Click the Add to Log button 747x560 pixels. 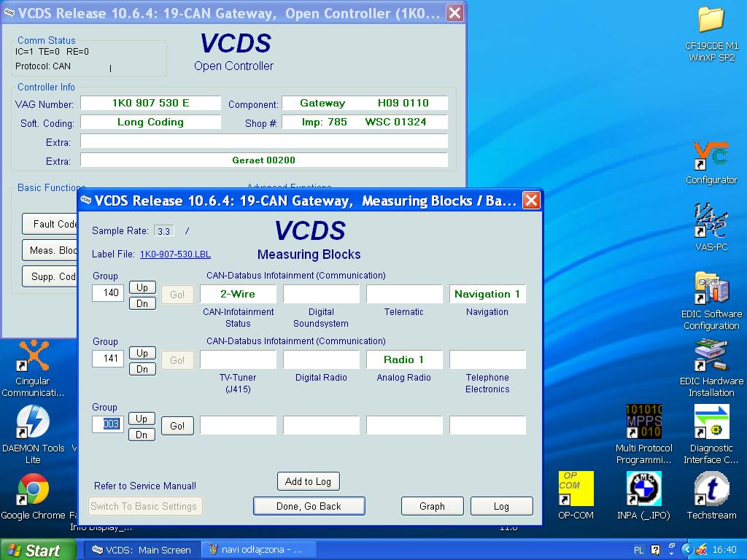tap(309, 481)
